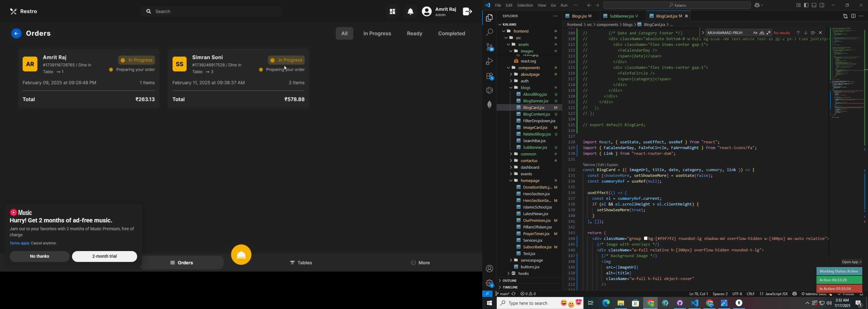
Task: Toggle Replace row in find widget
Action: [703, 33]
